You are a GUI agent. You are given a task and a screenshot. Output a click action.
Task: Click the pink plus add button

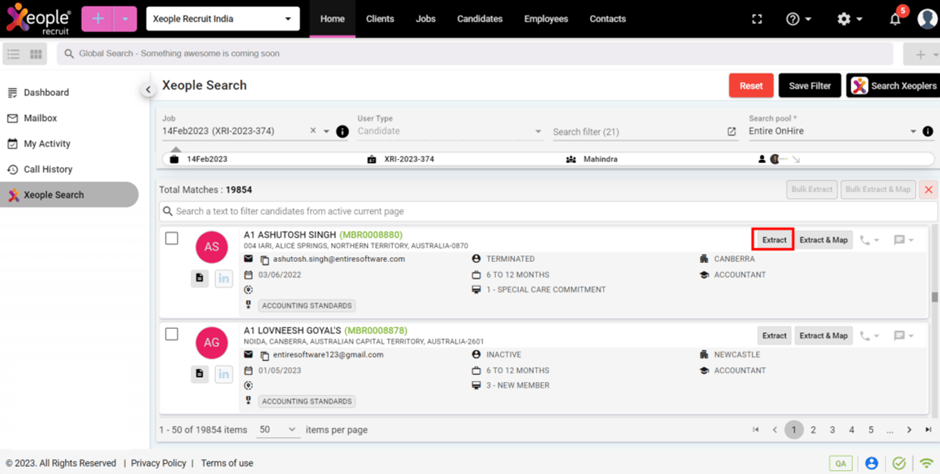[x=98, y=19]
